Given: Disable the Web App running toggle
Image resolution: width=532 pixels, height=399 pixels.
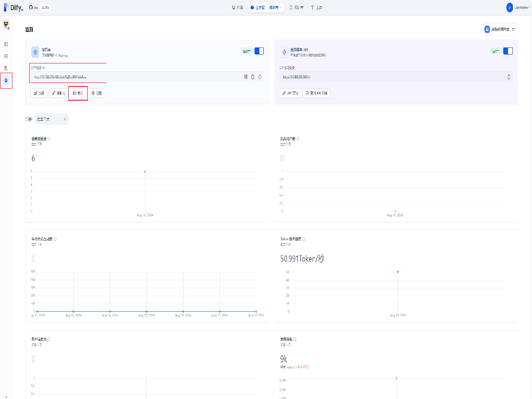Looking at the screenshot, I should pos(259,51).
